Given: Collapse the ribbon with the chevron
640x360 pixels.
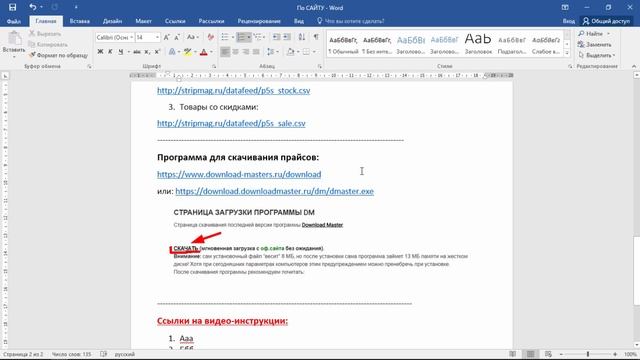Looking at the screenshot, I should click(x=633, y=66).
